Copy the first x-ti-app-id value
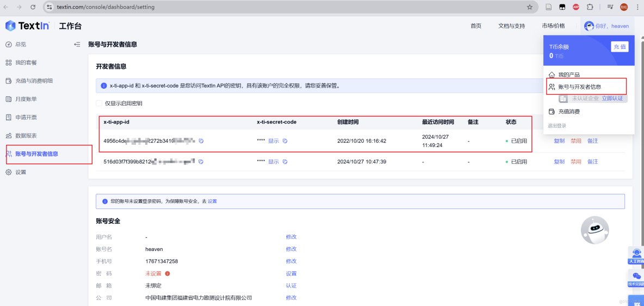The height and width of the screenshot is (306, 644). point(201,141)
